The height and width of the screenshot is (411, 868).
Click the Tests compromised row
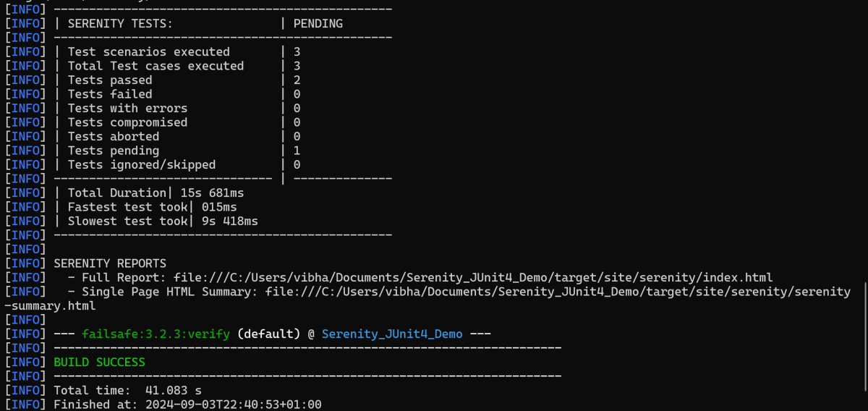[x=127, y=122]
